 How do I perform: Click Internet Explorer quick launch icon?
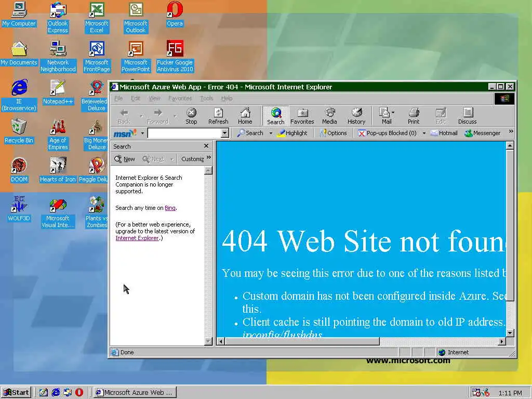pyautogui.click(x=56, y=392)
